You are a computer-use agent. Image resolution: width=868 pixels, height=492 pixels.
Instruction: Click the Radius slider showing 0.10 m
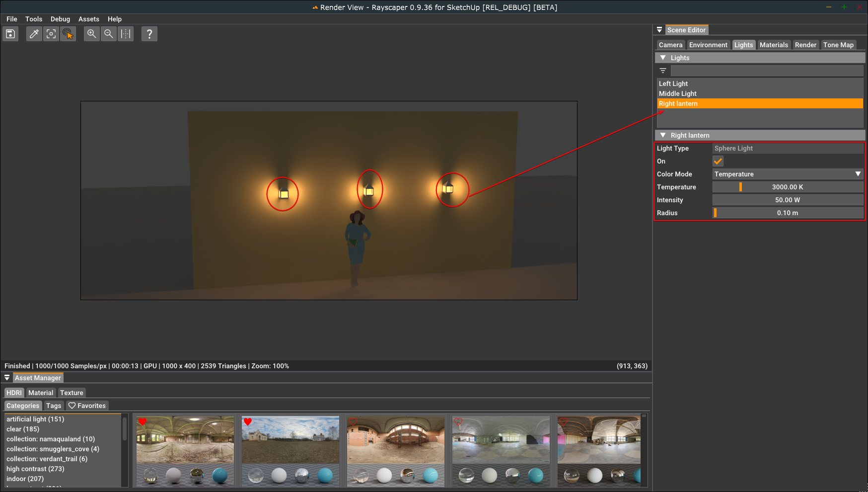click(x=788, y=213)
